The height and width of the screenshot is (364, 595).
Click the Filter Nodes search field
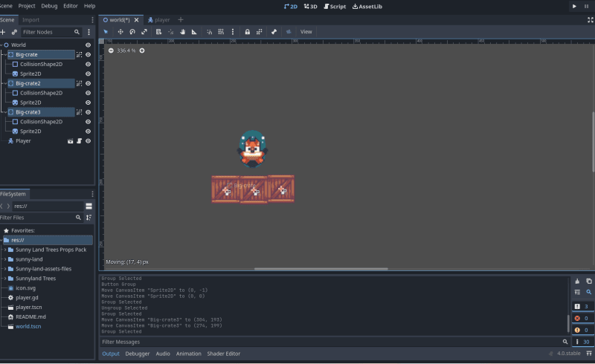(51, 32)
